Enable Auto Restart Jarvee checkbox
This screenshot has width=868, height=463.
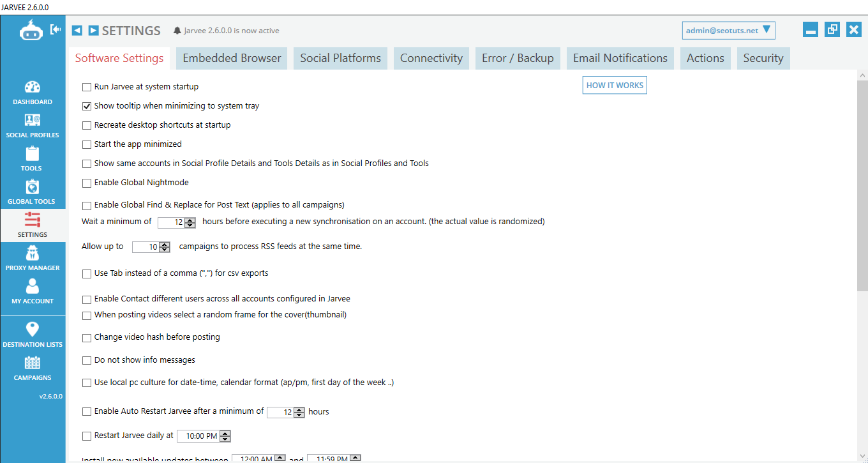(87, 412)
